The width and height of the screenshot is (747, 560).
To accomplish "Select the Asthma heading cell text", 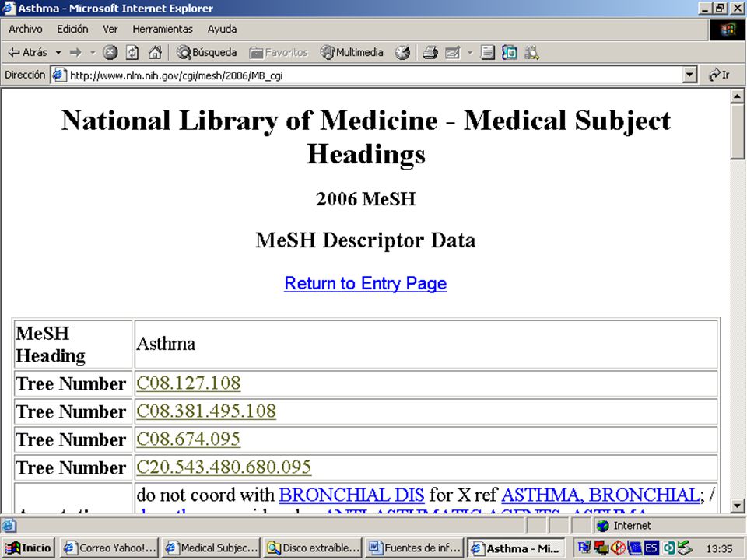I will [x=166, y=344].
